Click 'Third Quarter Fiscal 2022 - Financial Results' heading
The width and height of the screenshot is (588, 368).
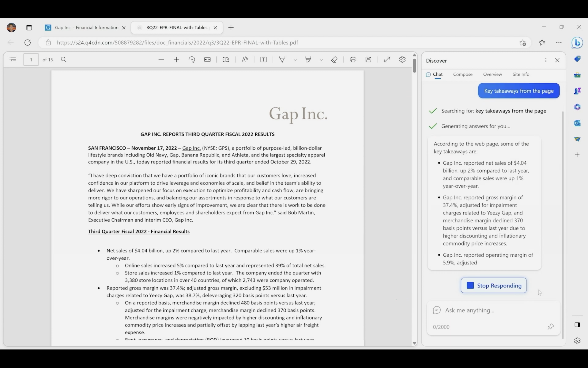click(139, 231)
